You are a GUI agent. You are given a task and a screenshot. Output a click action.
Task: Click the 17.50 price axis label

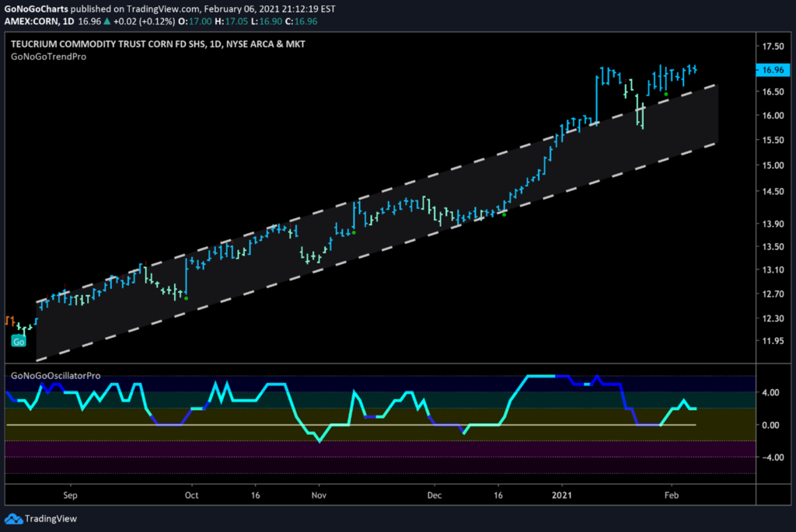[773, 46]
